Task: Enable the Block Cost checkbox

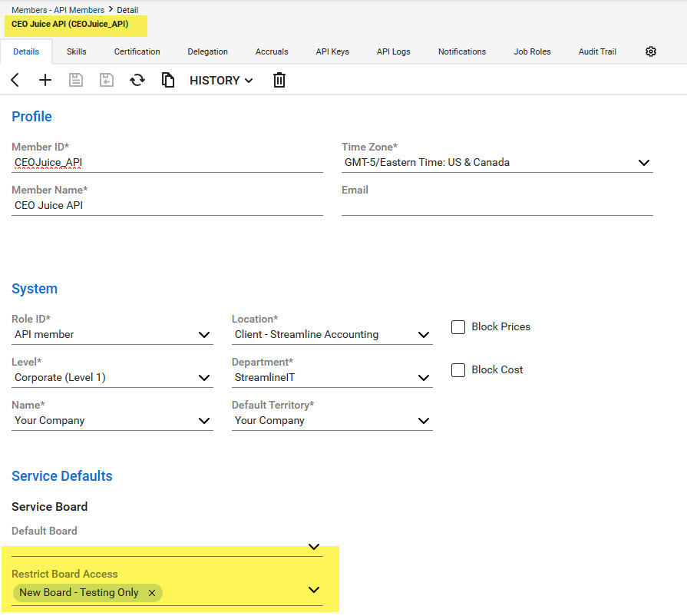Action: pyautogui.click(x=457, y=370)
